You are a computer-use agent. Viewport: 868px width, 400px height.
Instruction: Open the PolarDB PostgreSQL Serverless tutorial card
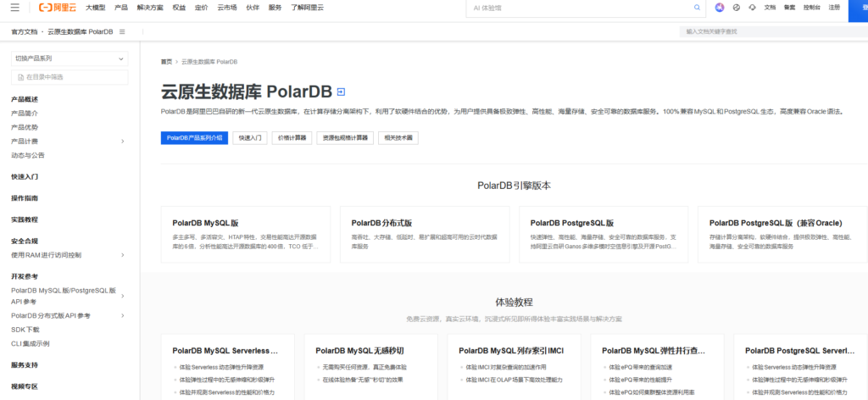(x=800, y=366)
